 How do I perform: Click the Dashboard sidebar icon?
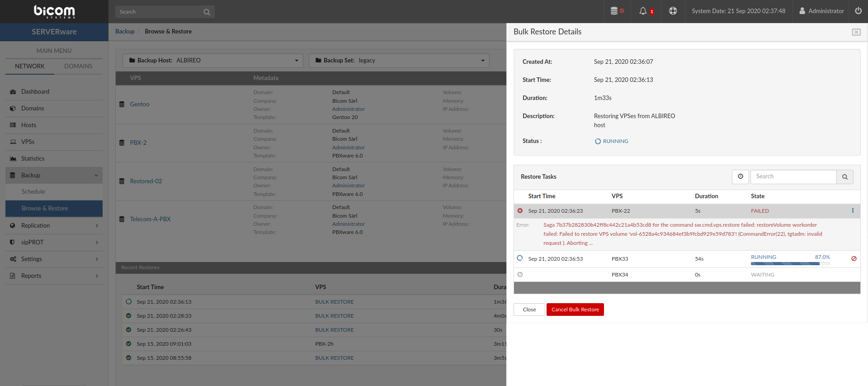(13, 92)
